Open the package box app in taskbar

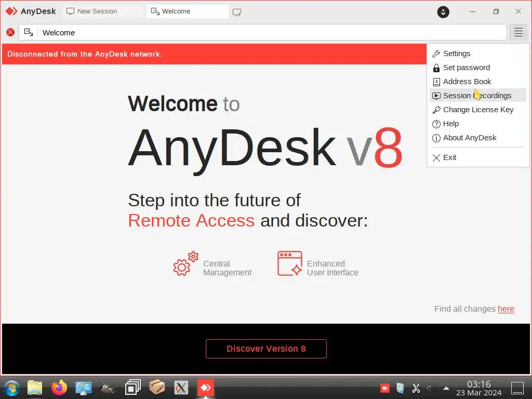(x=157, y=388)
